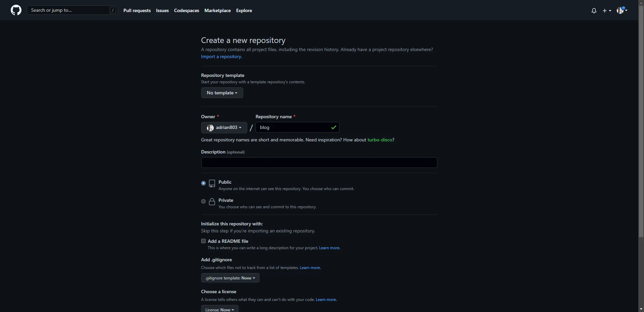The height and width of the screenshot is (312, 644).
Task: Enable the Add a README file checkbox
Action: tap(203, 241)
